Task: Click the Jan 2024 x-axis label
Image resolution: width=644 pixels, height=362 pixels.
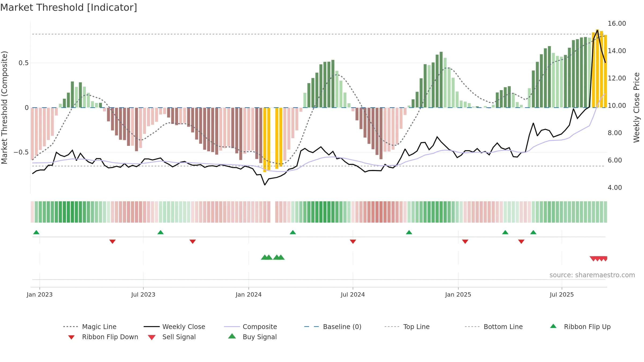Action: [248, 294]
